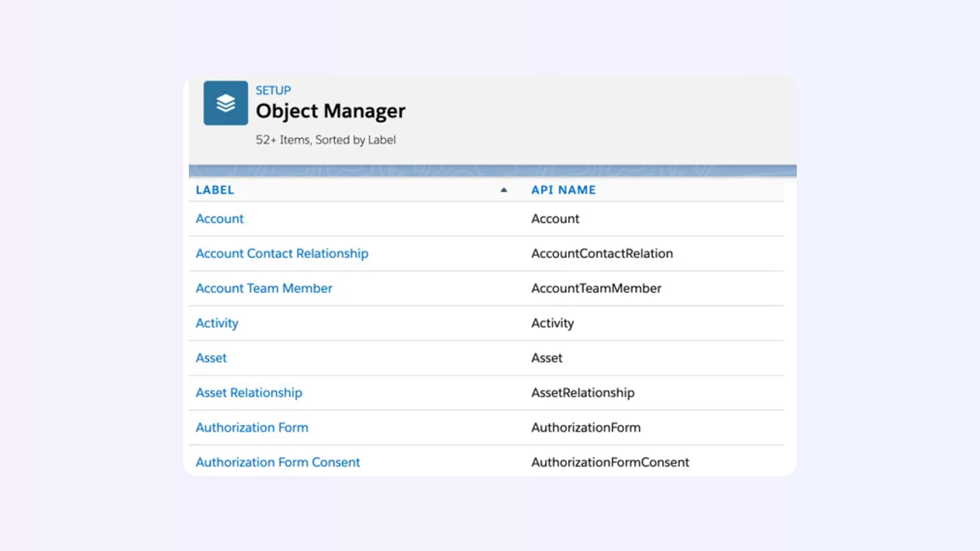Select the API name 'Asset' cell
This screenshot has width=980, height=551.
[547, 358]
